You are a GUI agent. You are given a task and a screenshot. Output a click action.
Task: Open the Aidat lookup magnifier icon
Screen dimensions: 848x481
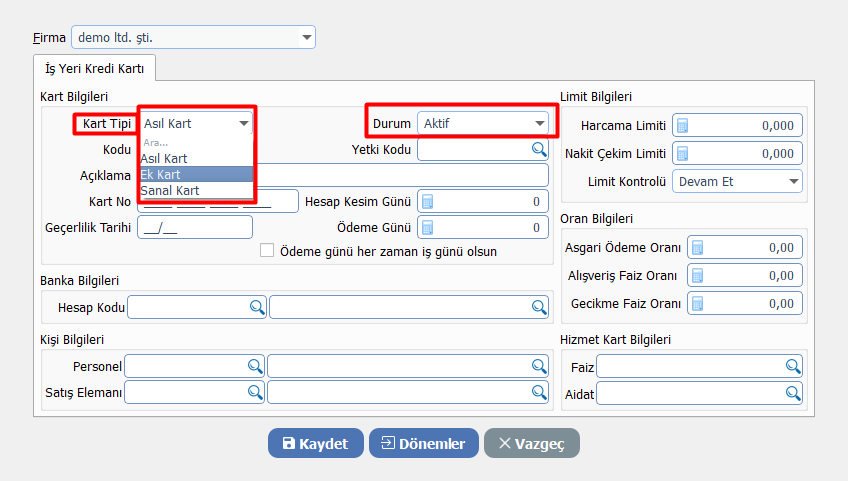[793, 393]
